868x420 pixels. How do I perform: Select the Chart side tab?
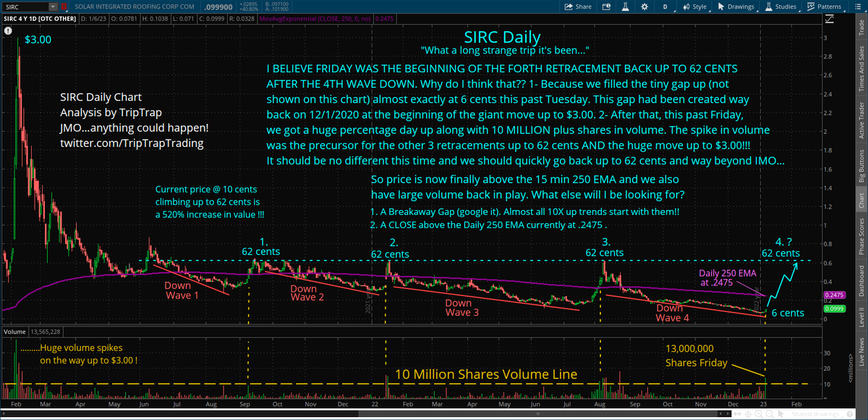click(861, 199)
